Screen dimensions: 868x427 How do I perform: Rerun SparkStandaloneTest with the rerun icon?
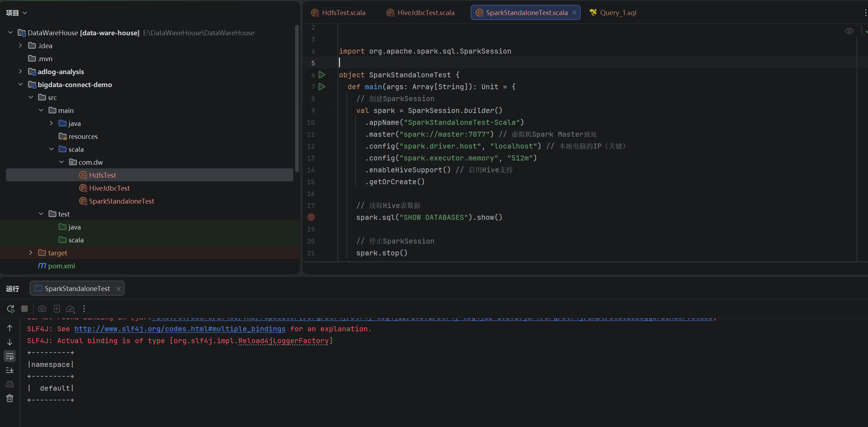pos(10,309)
